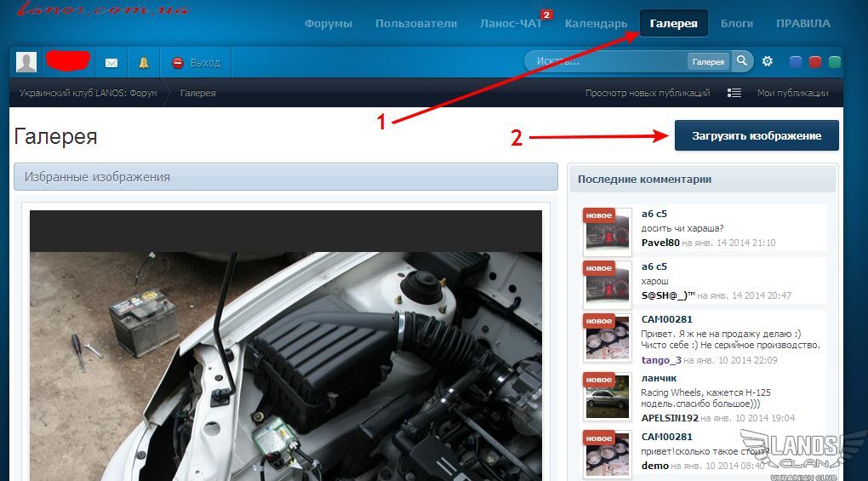868x481 pixels.
Task: Open the ланчик comment thumbnail
Action: coord(608,396)
